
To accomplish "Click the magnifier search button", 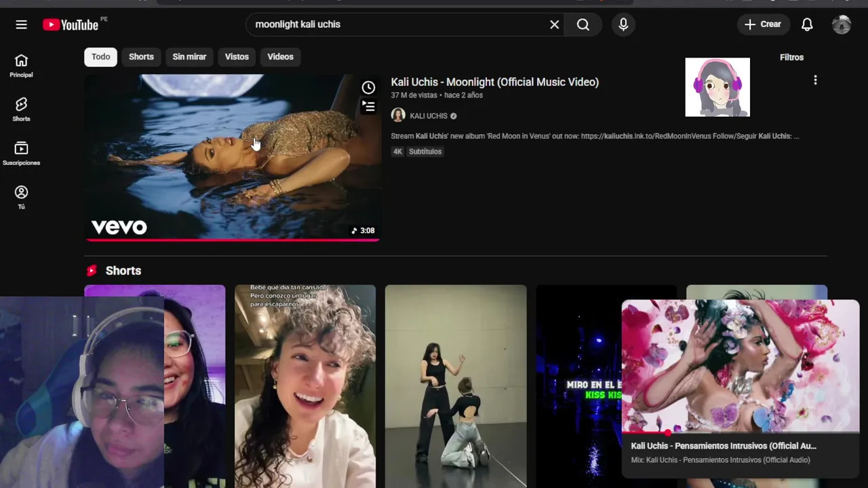I will [x=583, y=24].
